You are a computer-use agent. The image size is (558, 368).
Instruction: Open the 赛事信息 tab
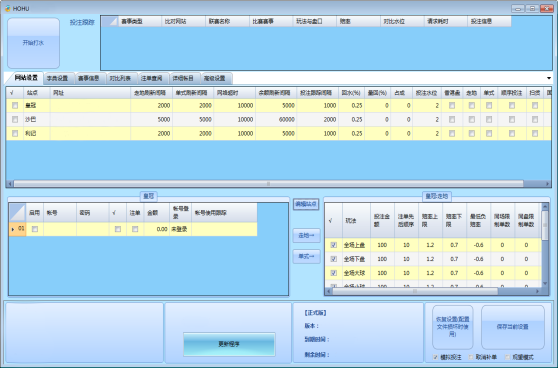(x=89, y=78)
